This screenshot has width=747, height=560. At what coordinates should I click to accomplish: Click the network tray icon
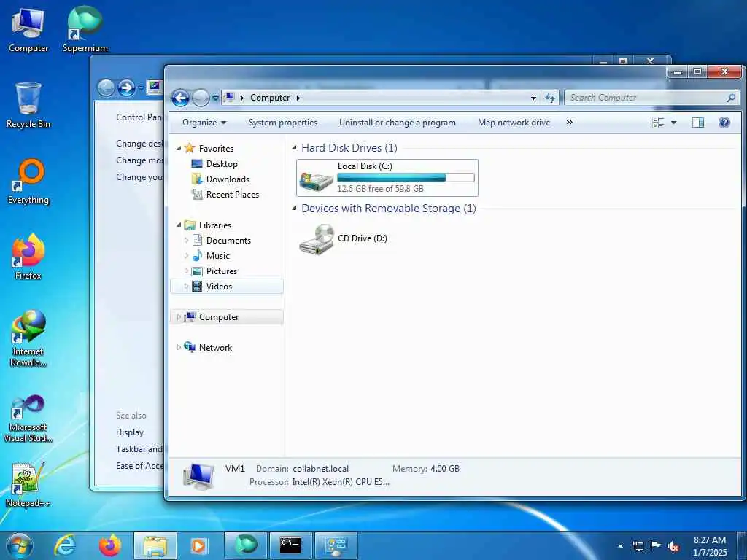point(638,547)
